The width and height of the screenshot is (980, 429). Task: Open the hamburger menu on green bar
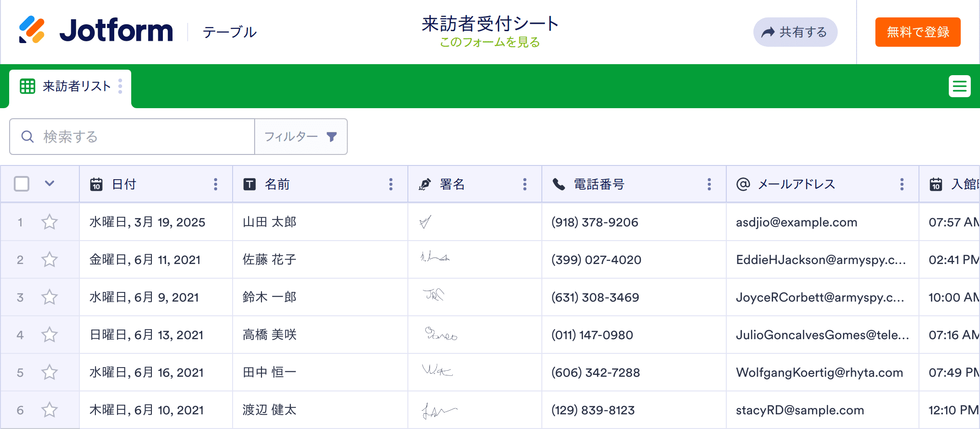959,86
